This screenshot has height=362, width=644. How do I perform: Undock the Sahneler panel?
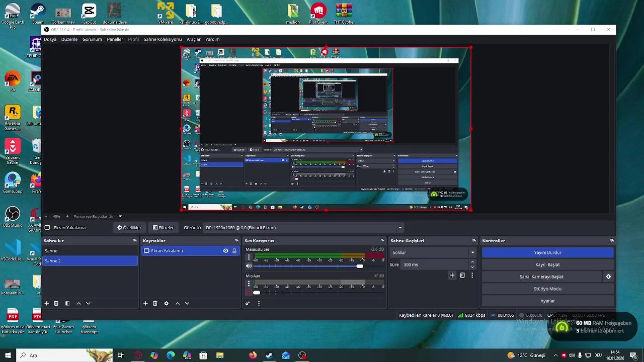pos(134,241)
